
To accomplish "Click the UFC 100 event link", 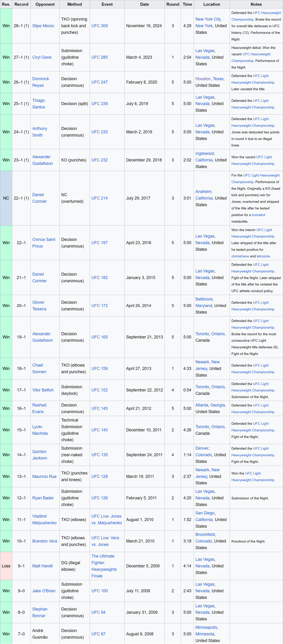I will [100, 591].
